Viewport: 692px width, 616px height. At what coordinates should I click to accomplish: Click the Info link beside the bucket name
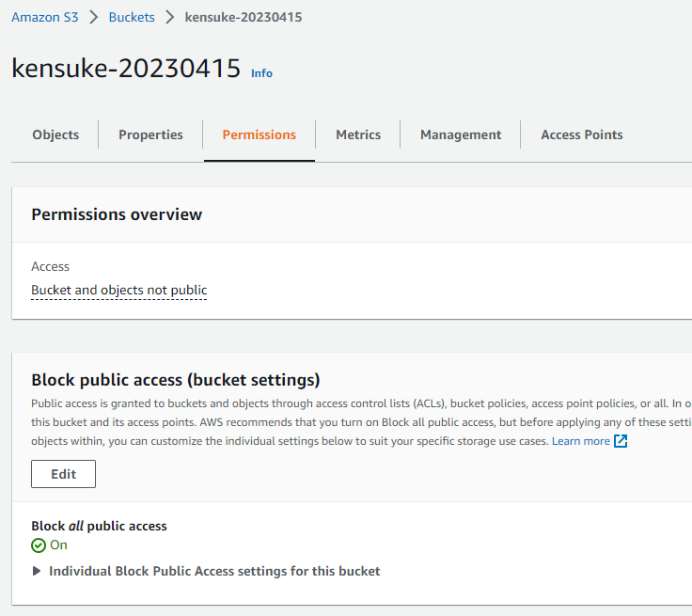[x=261, y=73]
